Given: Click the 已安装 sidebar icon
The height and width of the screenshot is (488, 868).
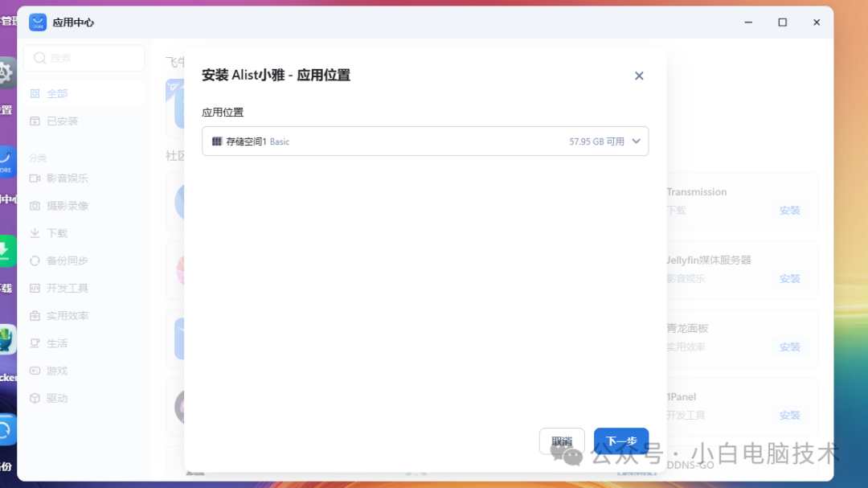Looking at the screenshot, I should pyautogui.click(x=35, y=121).
